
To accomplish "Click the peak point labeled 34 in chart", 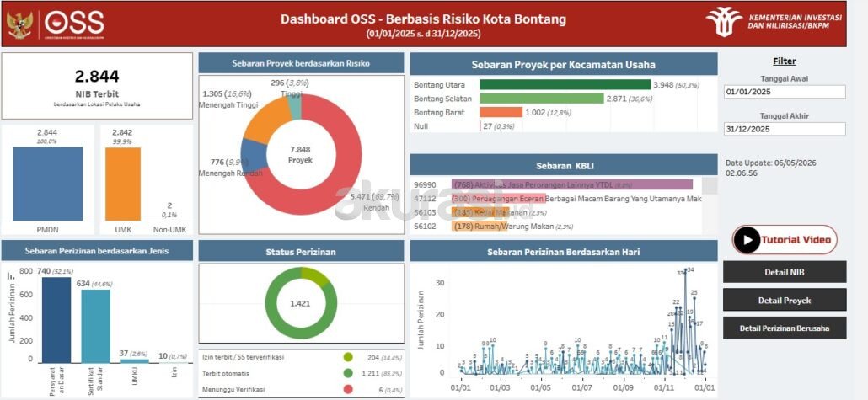I will coord(686,270).
